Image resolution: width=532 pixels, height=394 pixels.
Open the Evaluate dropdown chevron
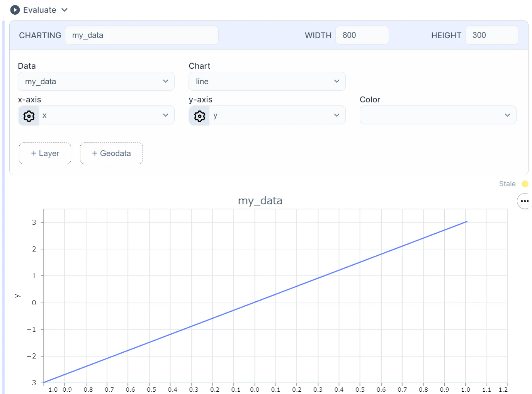point(65,10)
